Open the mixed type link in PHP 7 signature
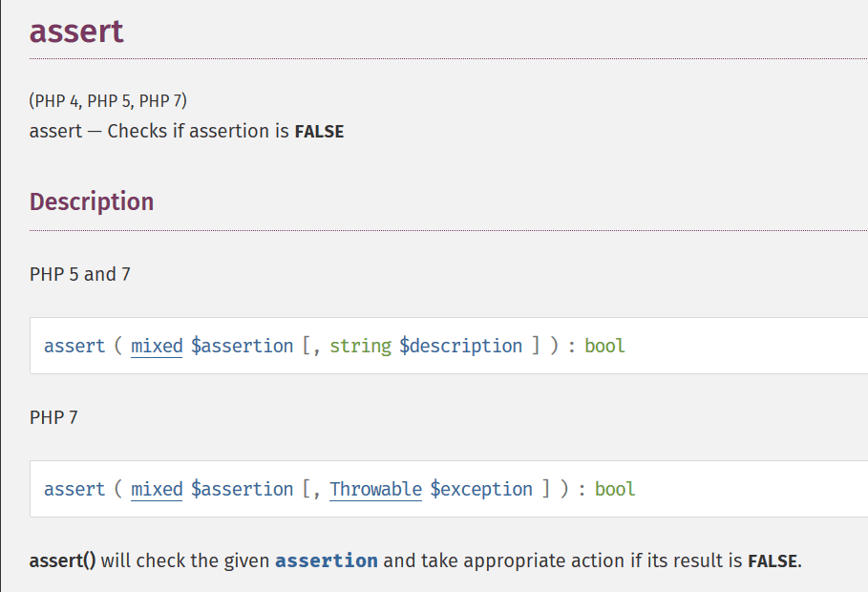The height and width of the screenshot is (592, 868). (157, 489)
